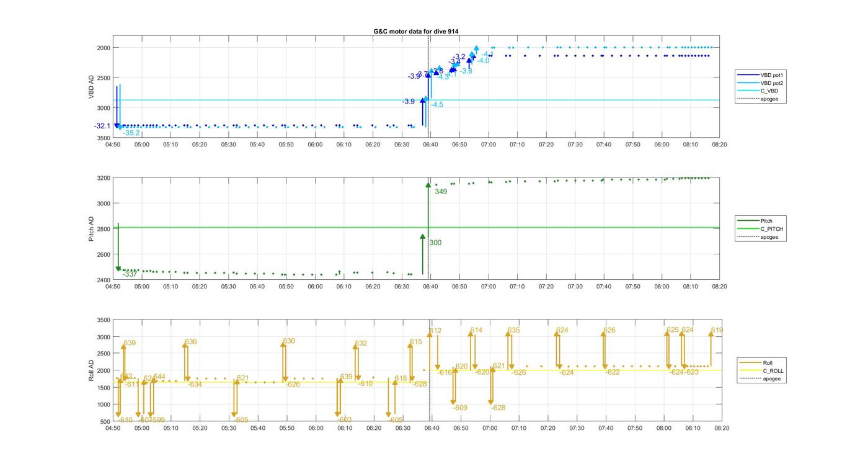Click the '04:50' tick under the VBD plot
The width and height of the screenshot is (868, 474).
click(x=112, y=145)
